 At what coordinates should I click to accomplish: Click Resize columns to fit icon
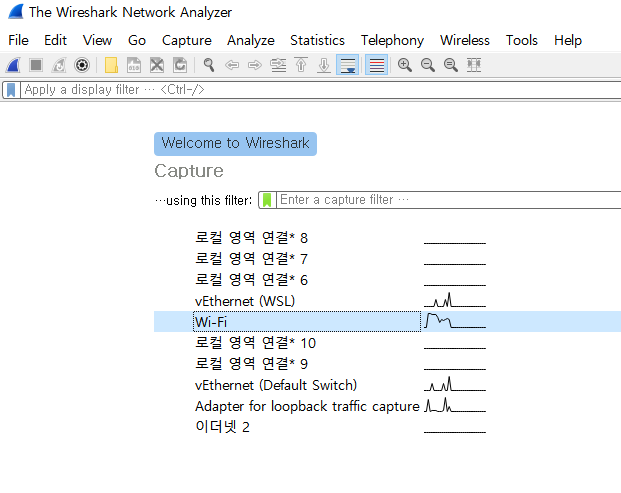(474, 65)
